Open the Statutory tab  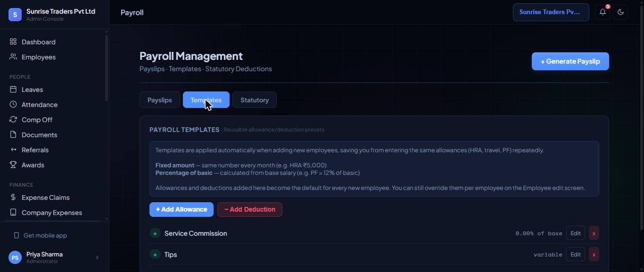click(x=255, y=100)
